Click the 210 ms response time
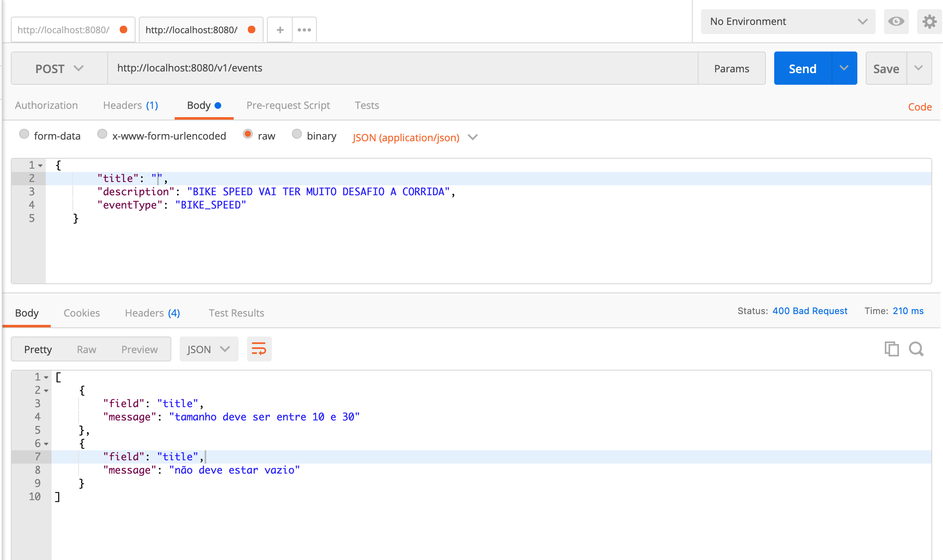The width and height of the screenshot is (943, 560). point(908,311)
